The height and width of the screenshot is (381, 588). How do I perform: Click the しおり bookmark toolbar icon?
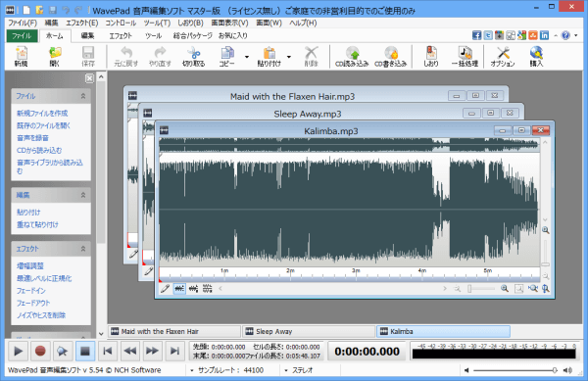pyautogui.click(x=431, y=57)
